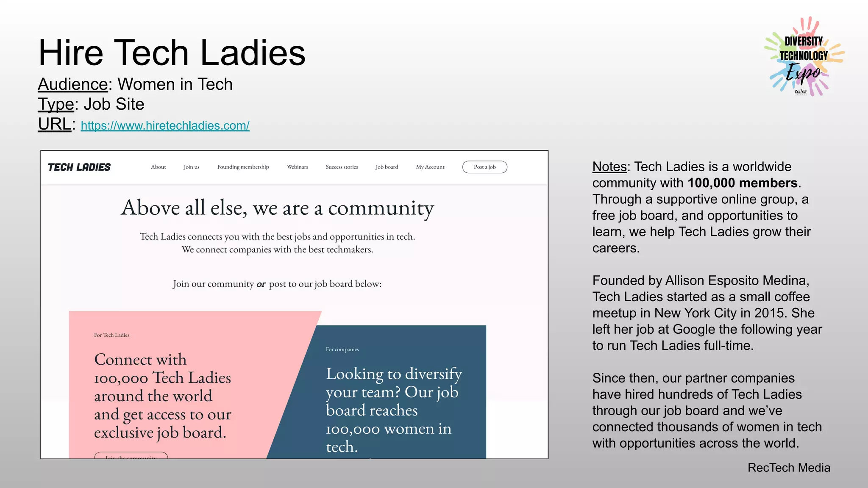Click the Tech Ladies logo in website header

79,167
